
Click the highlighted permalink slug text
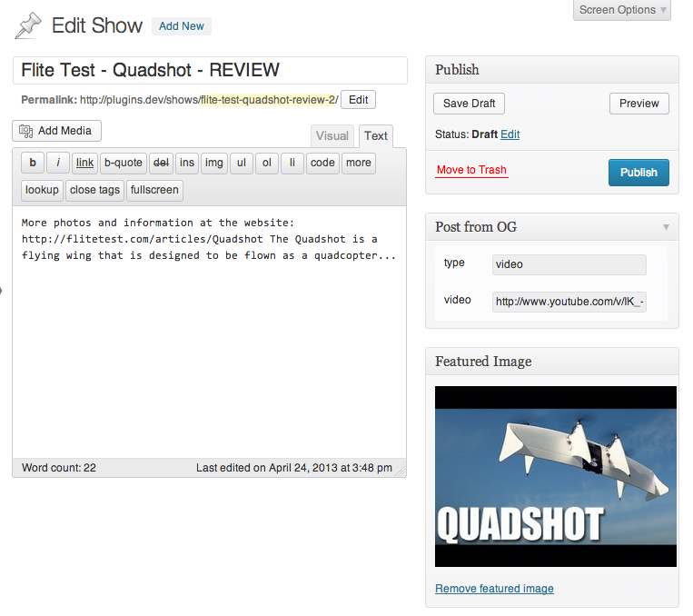(x=269, y=100)
